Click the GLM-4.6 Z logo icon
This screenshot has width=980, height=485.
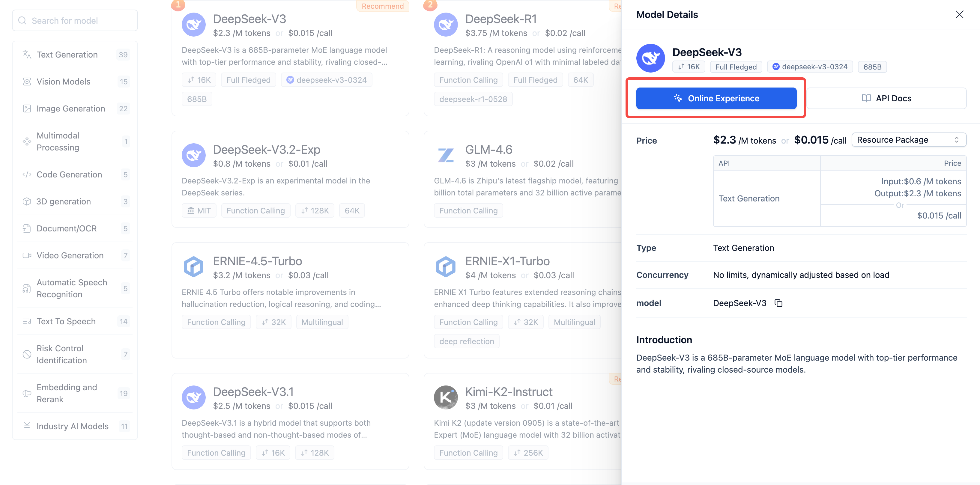point(446,155)
